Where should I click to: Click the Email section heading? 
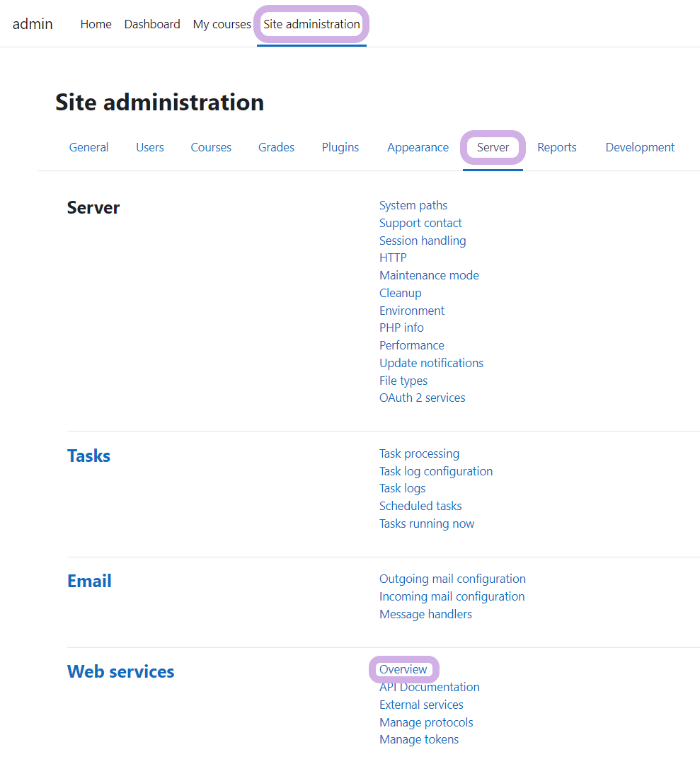(x=89, y=581)
